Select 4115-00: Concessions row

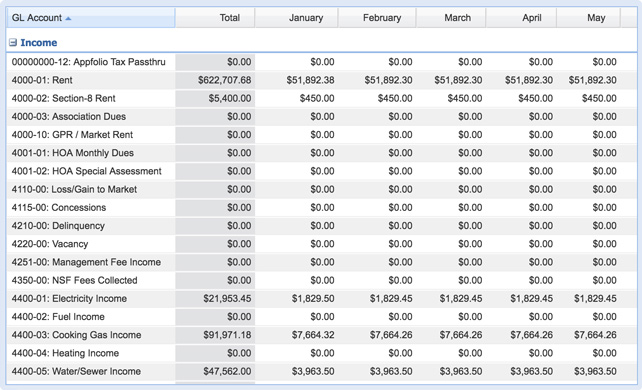(321, 207)
